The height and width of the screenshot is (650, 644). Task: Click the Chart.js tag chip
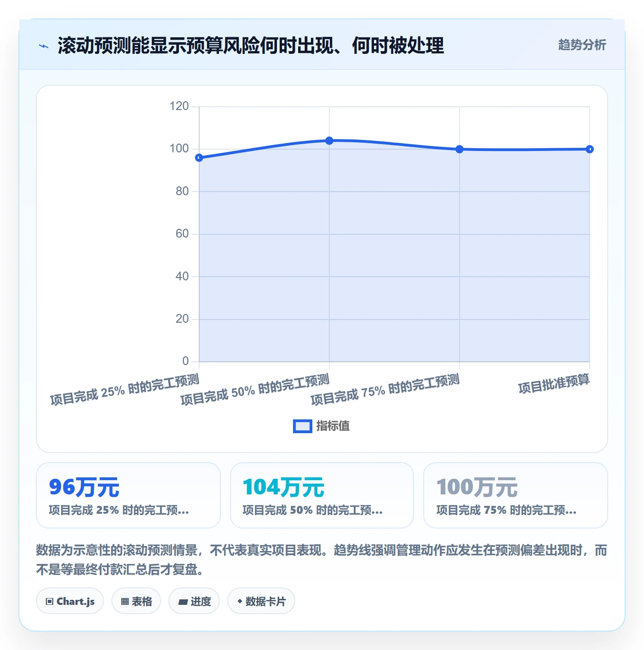[70, 601]
